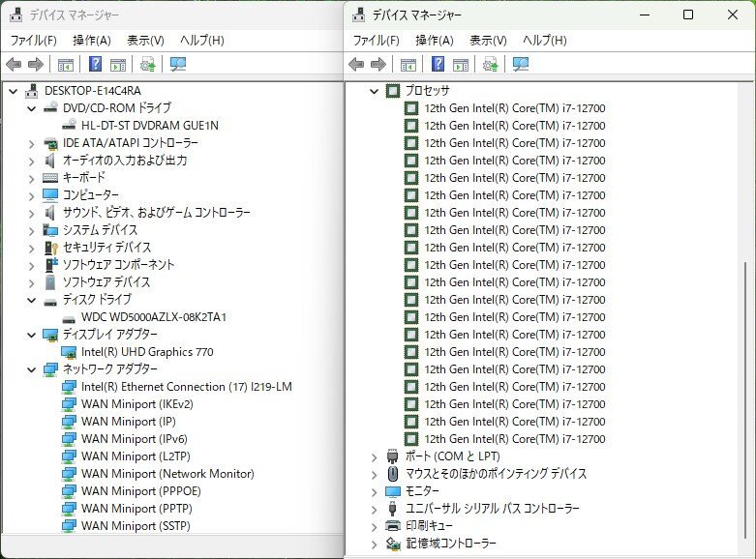Click the キーボード keyboard category icon
The image size is (756, 559).
tap(50, 178)
